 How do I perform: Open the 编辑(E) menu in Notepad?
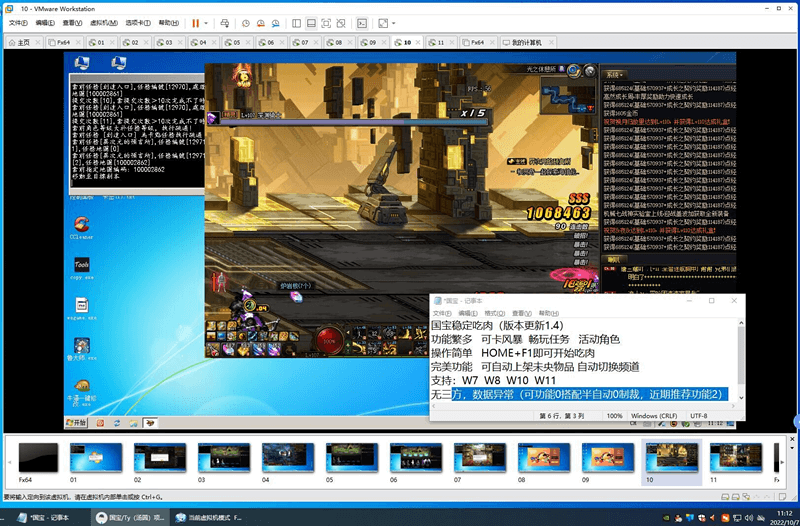467,313
